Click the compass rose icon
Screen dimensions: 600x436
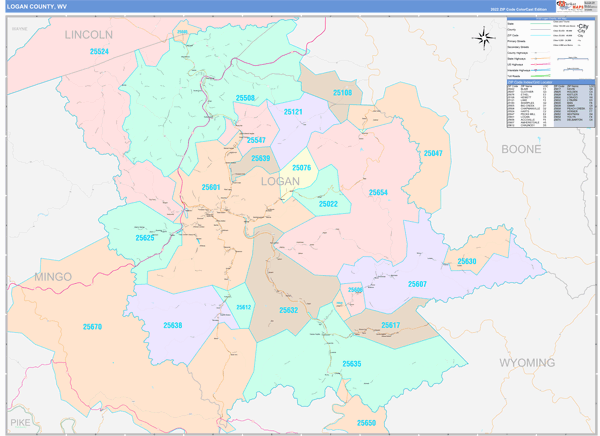(x=483, y=38)
